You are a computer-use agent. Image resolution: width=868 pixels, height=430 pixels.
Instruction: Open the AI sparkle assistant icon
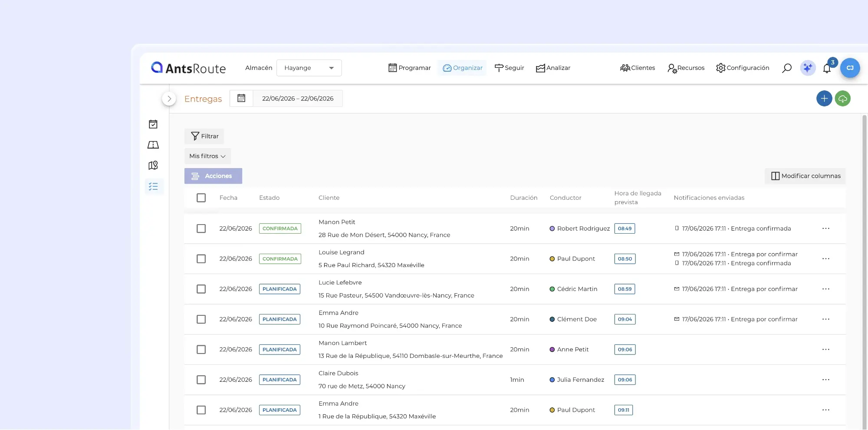coord(808,68)
